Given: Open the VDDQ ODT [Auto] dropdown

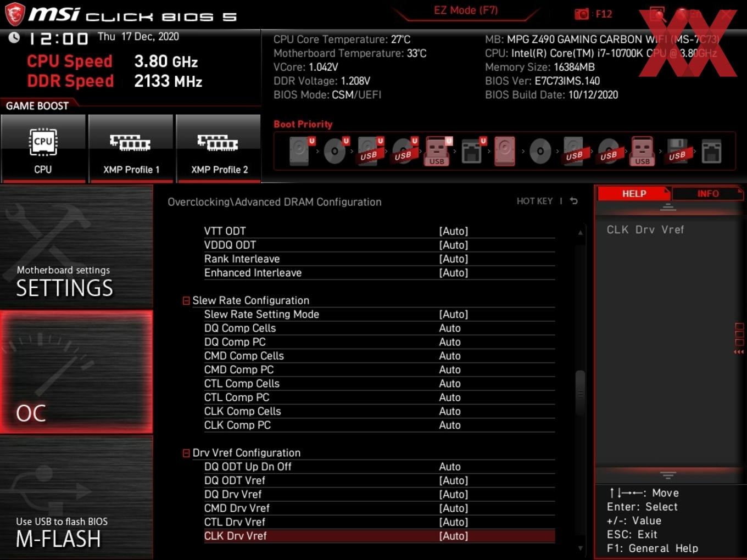Looking at the screenshot, I should [x=454, y=245].
